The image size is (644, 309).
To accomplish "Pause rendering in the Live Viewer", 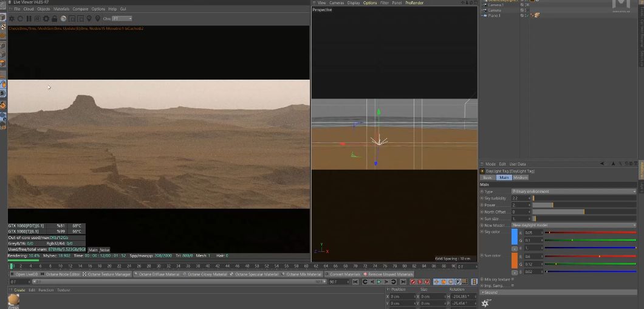I will tap(29, 19).
